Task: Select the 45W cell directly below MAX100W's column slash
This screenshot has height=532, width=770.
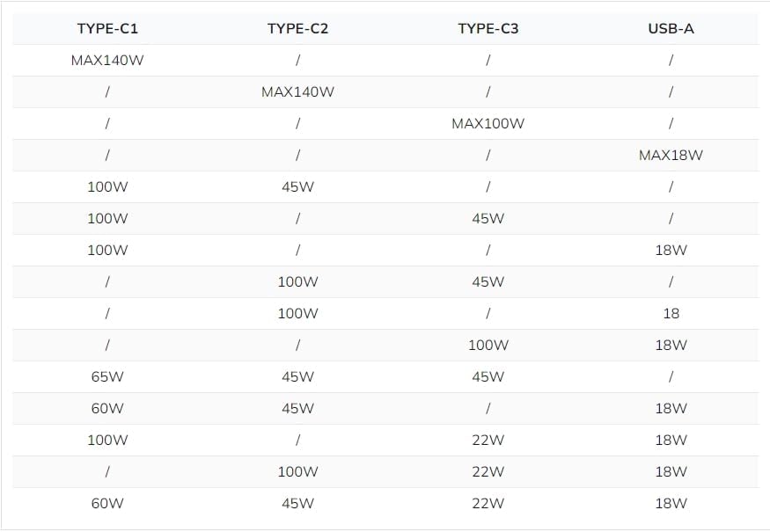Action: point(488,219)
